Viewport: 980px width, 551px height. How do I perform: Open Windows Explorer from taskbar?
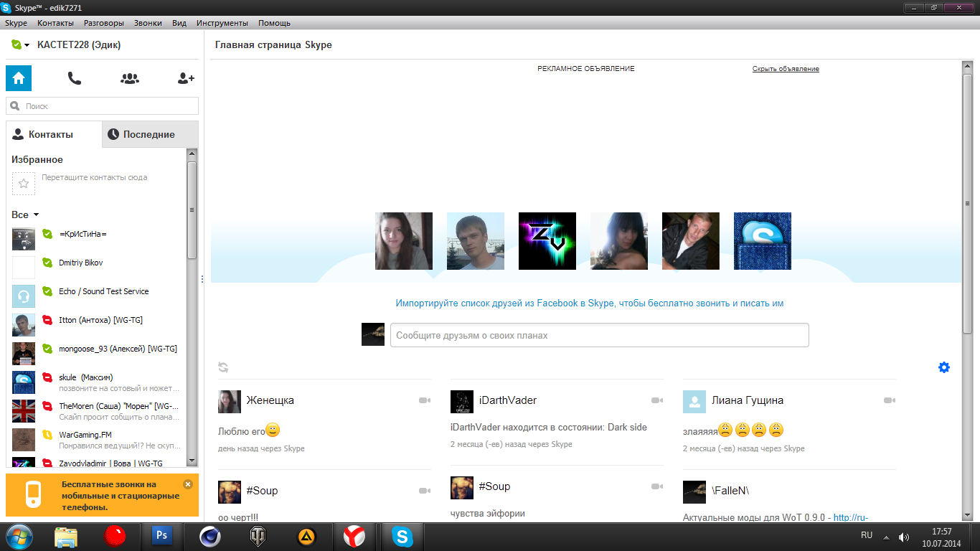66,536
